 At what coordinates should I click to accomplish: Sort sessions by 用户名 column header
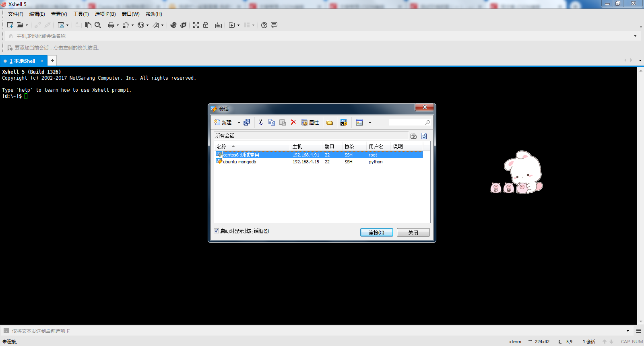[x=378, y=146]
